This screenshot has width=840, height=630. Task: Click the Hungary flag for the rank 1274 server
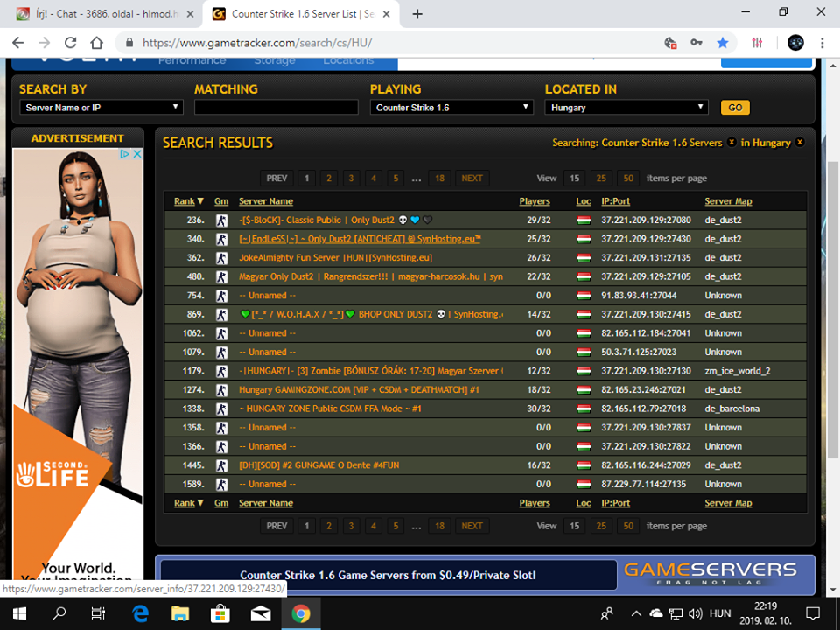click(584, 390)
